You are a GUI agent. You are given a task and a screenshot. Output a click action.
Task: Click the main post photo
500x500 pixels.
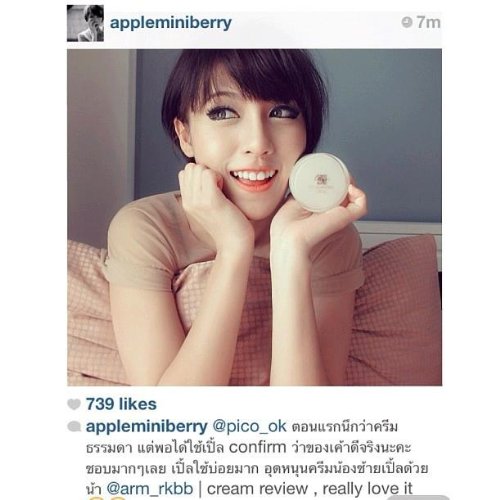[x=255, y=217]
